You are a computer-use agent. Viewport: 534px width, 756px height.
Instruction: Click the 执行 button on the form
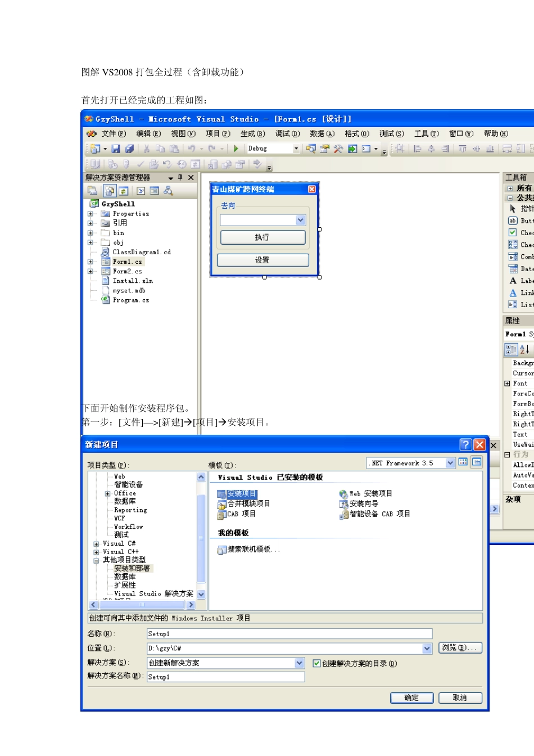[x=263, y=237]
